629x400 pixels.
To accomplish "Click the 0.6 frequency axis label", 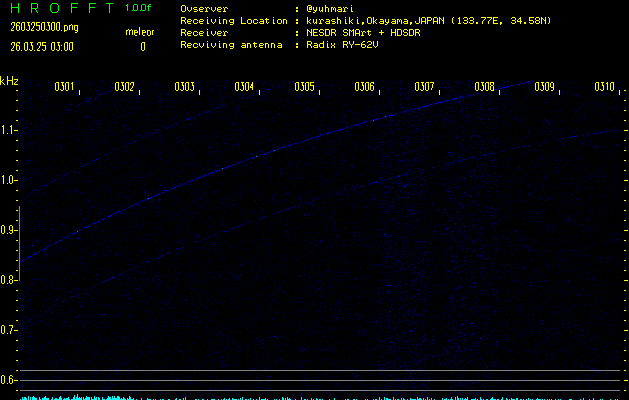I will [x=9, y=380].
